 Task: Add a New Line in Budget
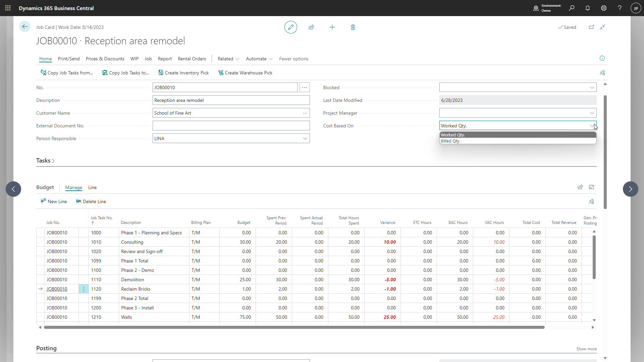[54, 201]
